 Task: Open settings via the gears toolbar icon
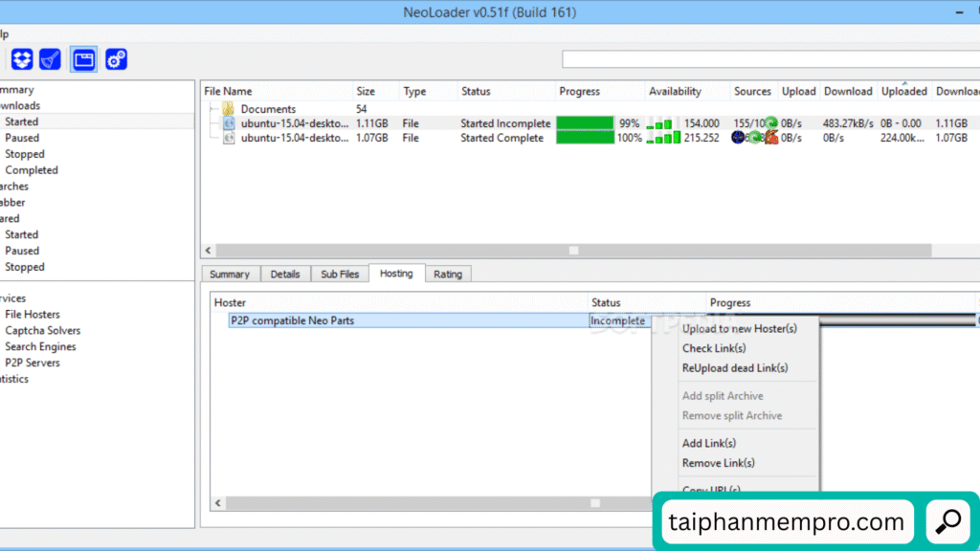click(116, 59)
